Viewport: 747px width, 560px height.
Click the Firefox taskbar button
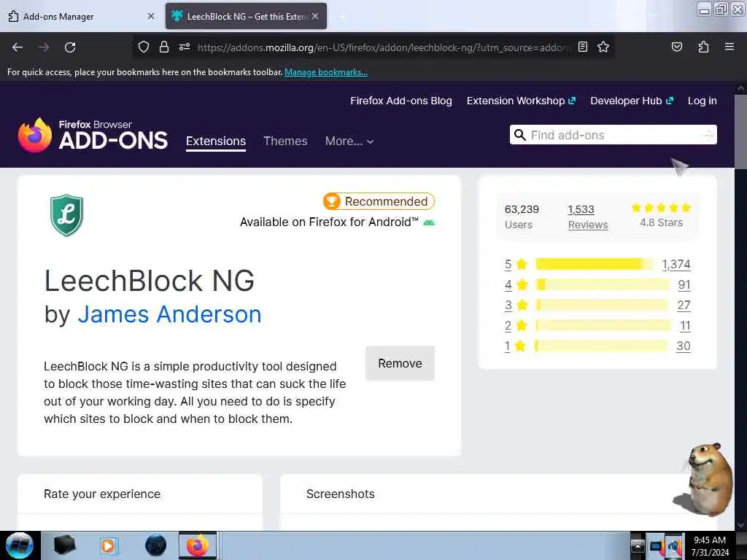(198, 545)
